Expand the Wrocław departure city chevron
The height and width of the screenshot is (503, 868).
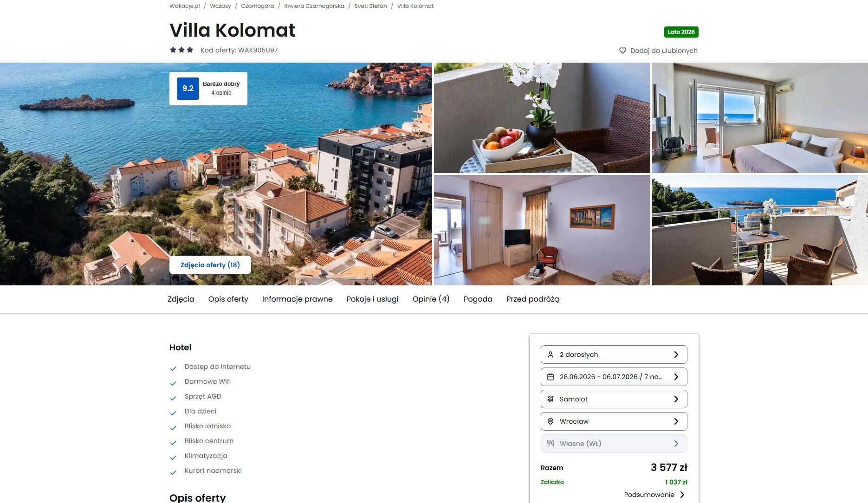[x=676, y=421]
